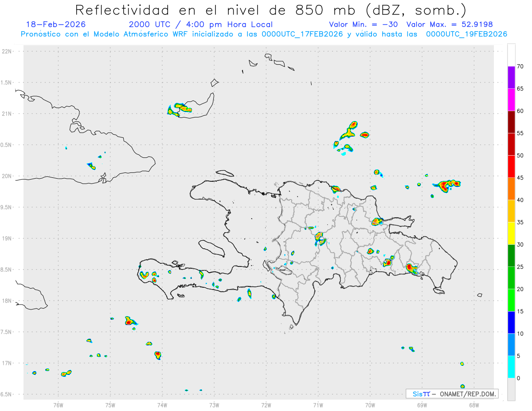Click the date text '18-Feb-2026'
This screenshot has width=532, height=411.
56,24
